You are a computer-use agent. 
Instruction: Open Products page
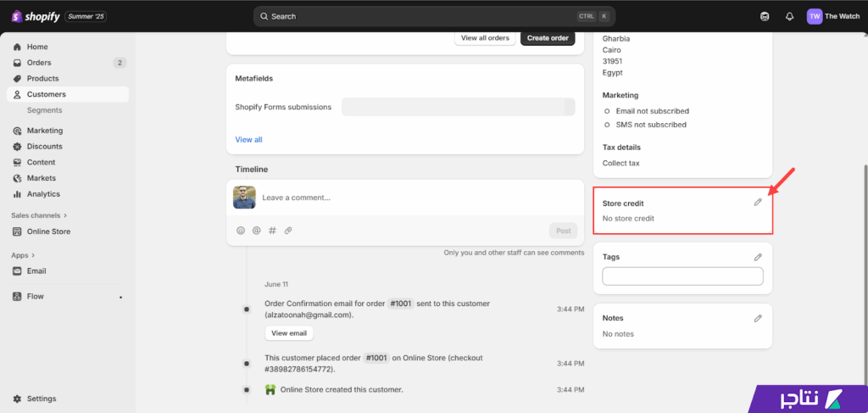click(x=42, y=79)
